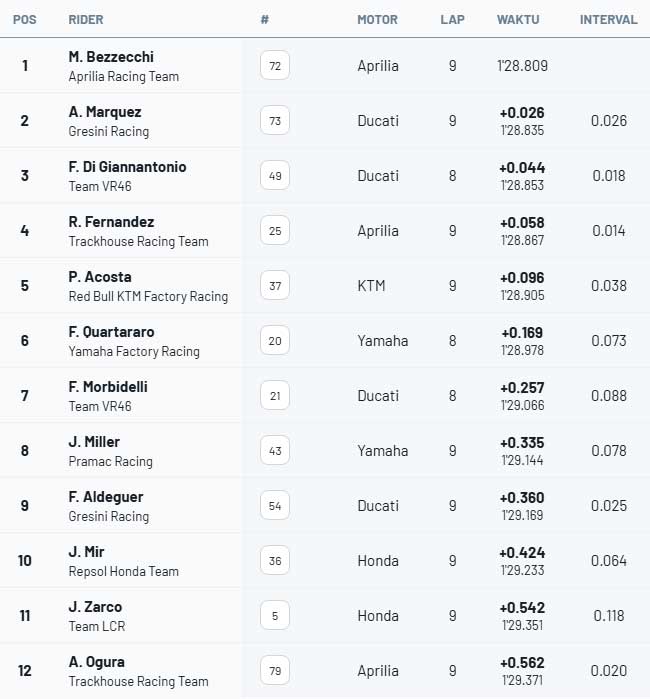Click rider number badge 25

(x=275, y=231)
